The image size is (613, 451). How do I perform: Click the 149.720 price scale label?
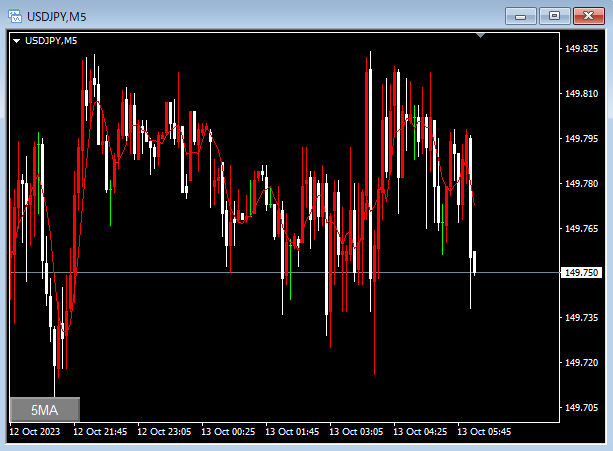point(581,362)
